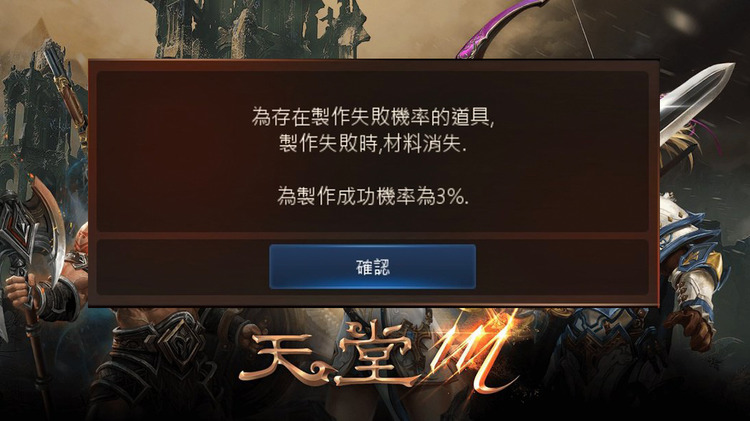Click the axe warrior's gauntlet at left
Image resolution: width=750 pixels, height=421 pixels.
pyautogui.click(x=60, y=297)
